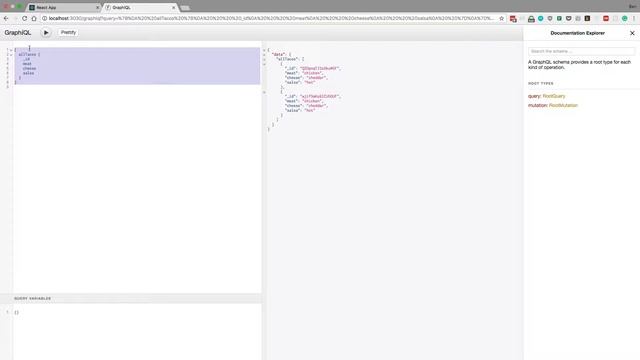View site information icon beside localhost
This screenshot has width=640, height=360.
tap(44, 18)
